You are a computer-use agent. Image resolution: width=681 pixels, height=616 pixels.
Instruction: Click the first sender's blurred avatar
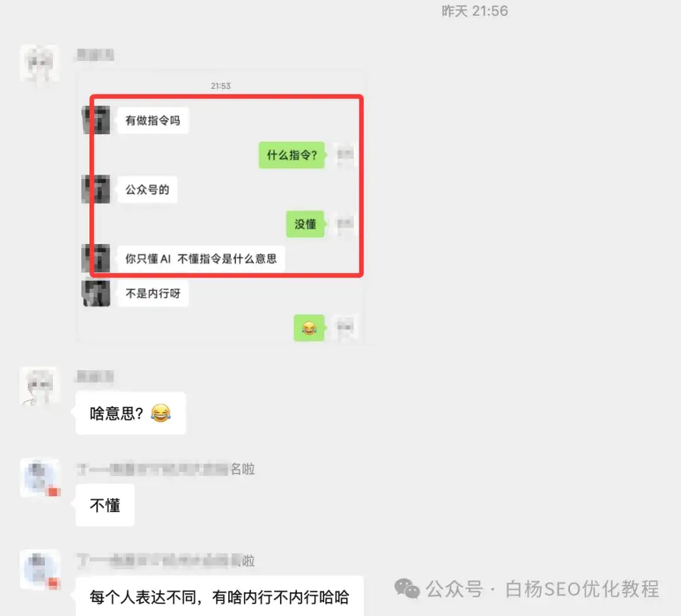click(x=40, y=63)
